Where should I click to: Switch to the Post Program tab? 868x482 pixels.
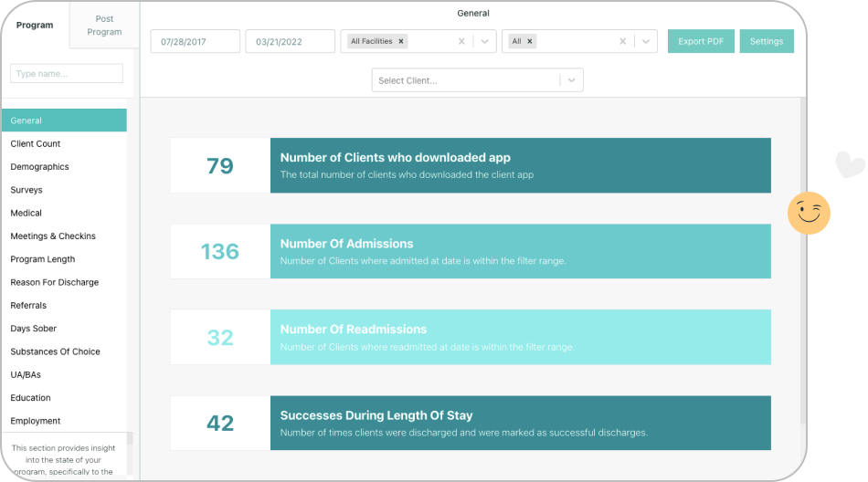104,26
